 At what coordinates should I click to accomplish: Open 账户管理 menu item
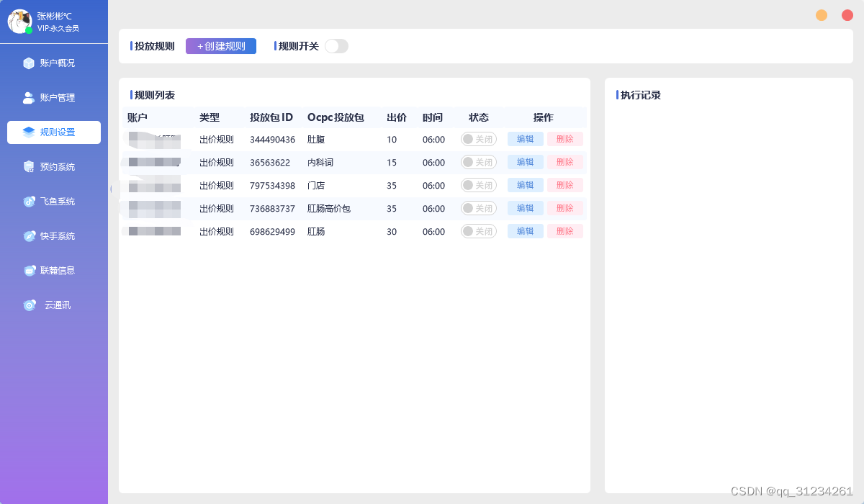coord(54,98)
